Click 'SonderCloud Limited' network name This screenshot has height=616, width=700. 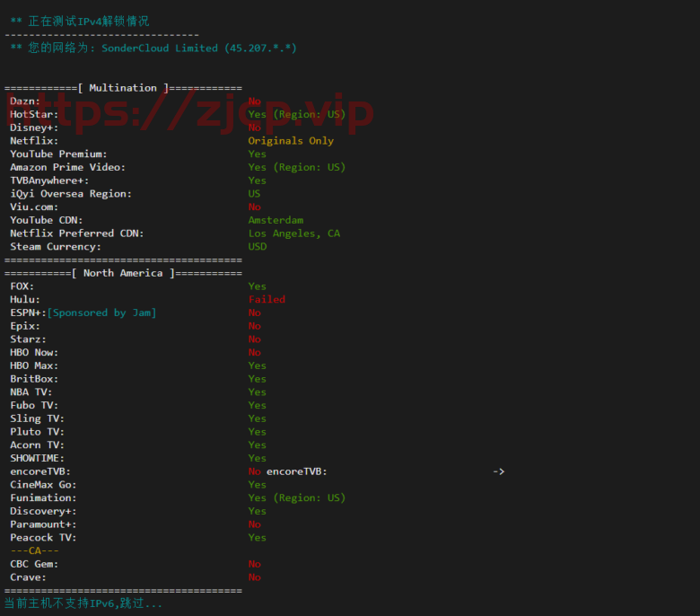click(x=160, y=48)
